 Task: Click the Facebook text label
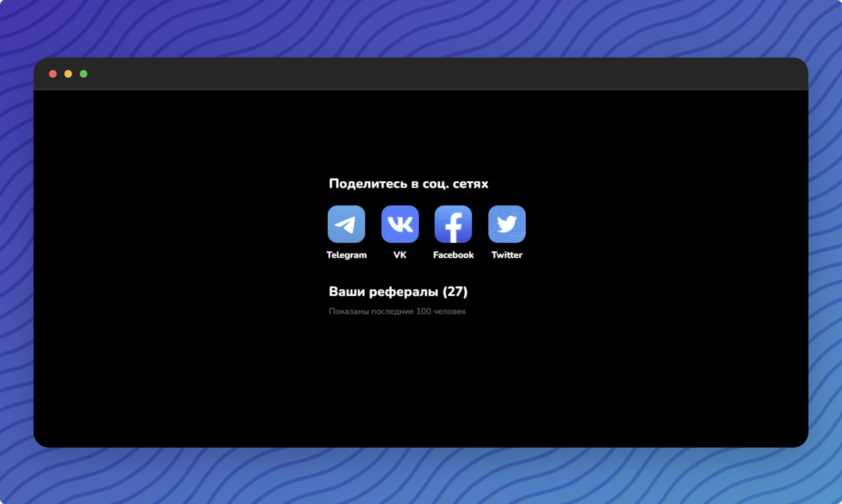[453, 255]
